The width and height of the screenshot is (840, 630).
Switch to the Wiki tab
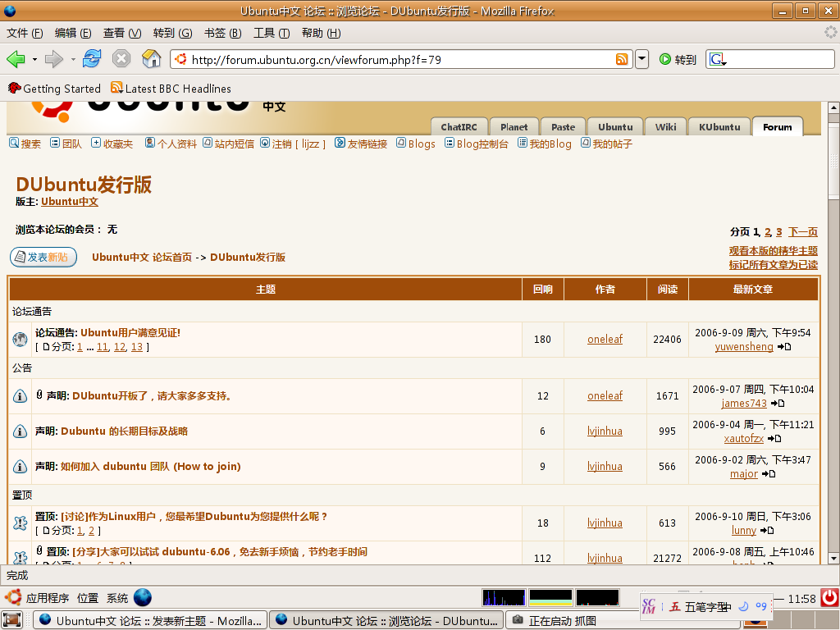point(665,127)
